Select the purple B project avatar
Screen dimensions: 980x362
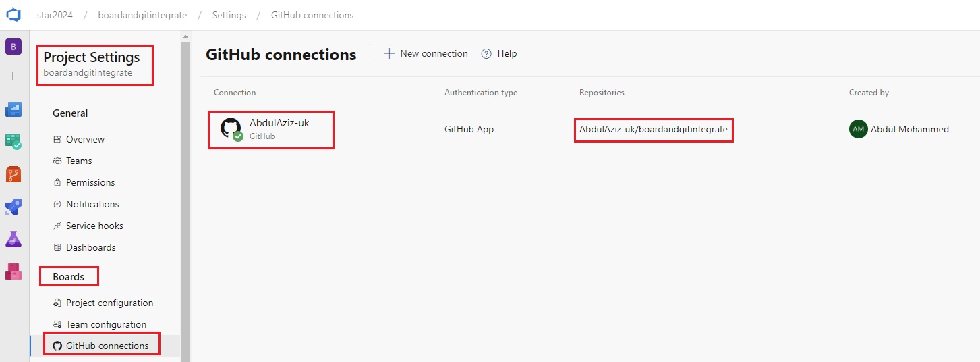[x=13, y=47]
